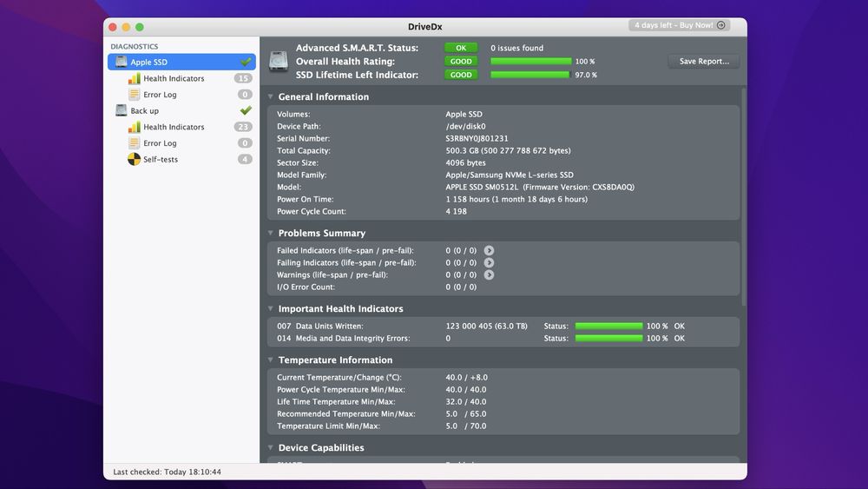Click the Self-tests crash-test icon
The height and width of the screenshot is (489, 868).
134,159
